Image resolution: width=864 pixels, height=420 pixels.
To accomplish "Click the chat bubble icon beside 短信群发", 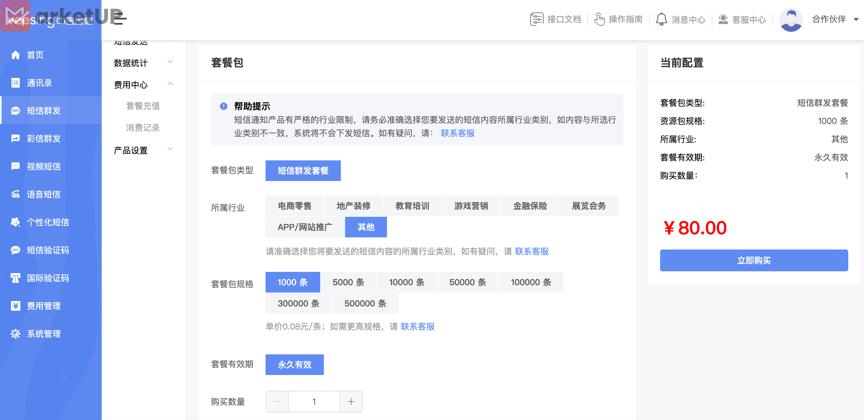I will pyautogui.click(x=15, y=111).
